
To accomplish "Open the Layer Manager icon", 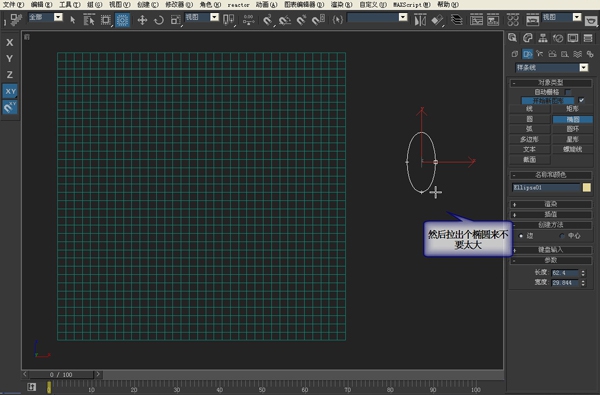I will [457, 20].
